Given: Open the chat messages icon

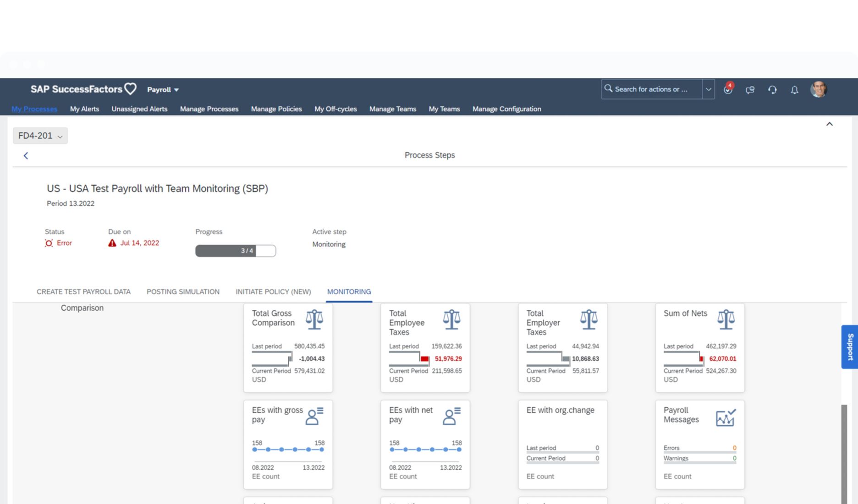Looking at the screenshot, I should coord(750,90).
